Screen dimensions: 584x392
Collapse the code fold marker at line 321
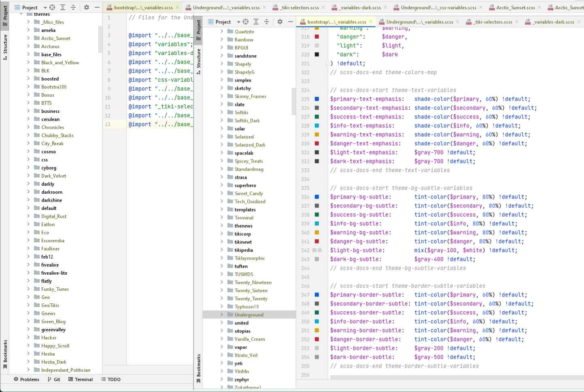point(327,64)
